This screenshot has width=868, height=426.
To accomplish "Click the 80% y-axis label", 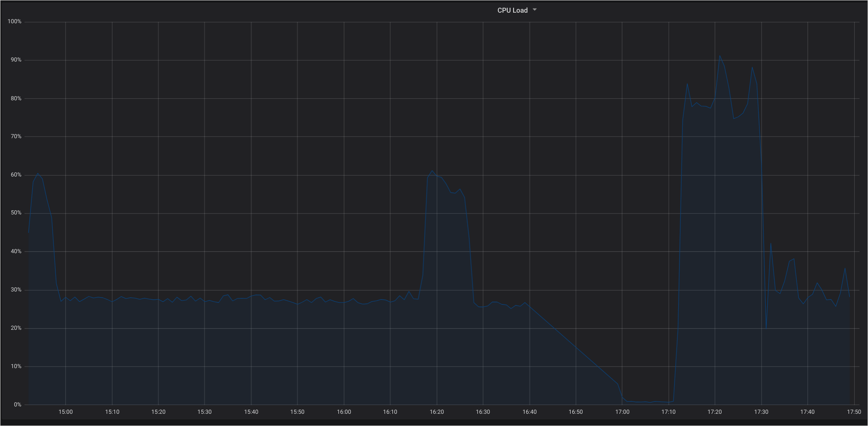I will 16,98.
